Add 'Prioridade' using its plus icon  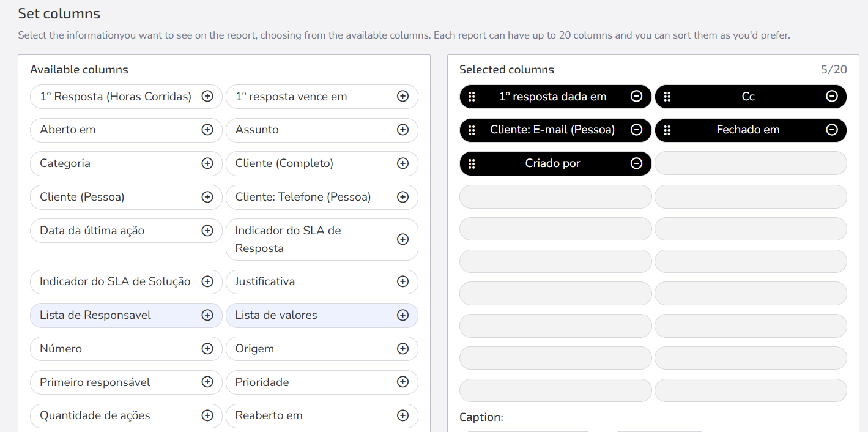pos(402,382)
